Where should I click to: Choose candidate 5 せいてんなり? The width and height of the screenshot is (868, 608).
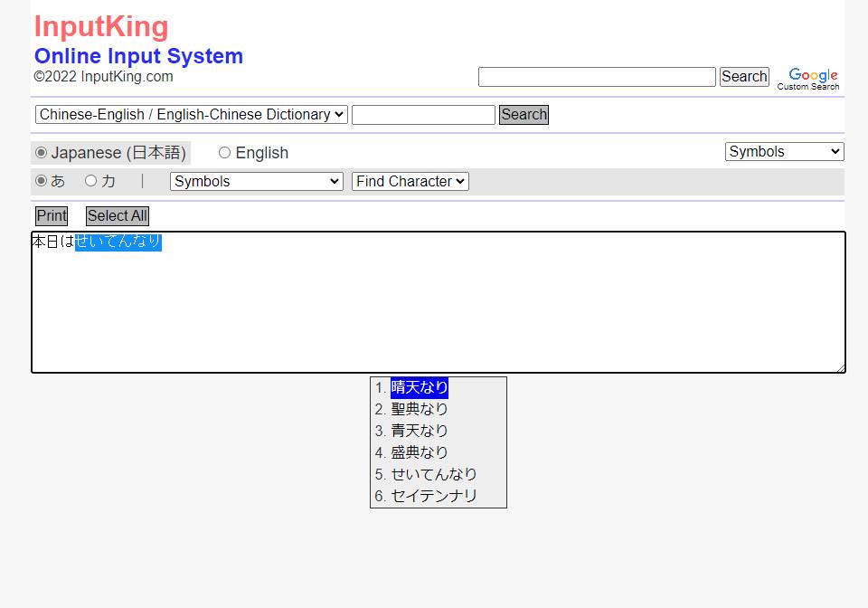433,474
